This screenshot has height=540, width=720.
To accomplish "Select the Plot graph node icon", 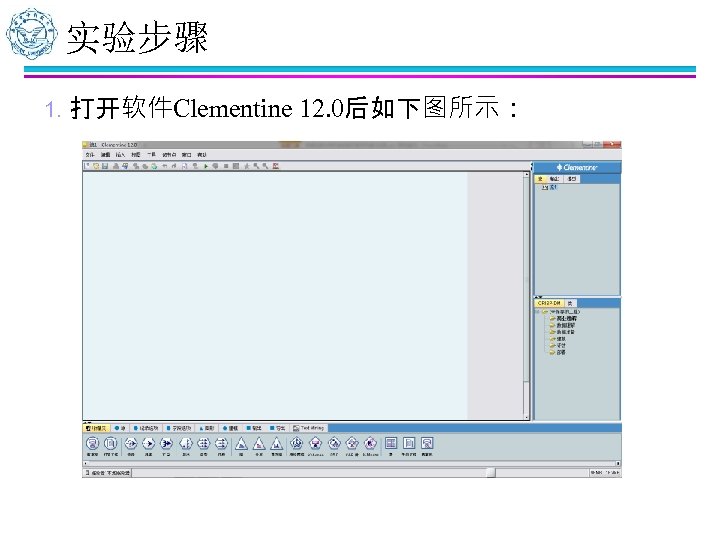I will (241, 444).
